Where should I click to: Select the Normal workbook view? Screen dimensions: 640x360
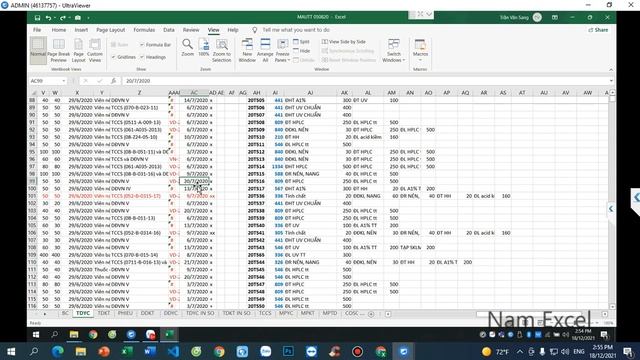(38, 50)
